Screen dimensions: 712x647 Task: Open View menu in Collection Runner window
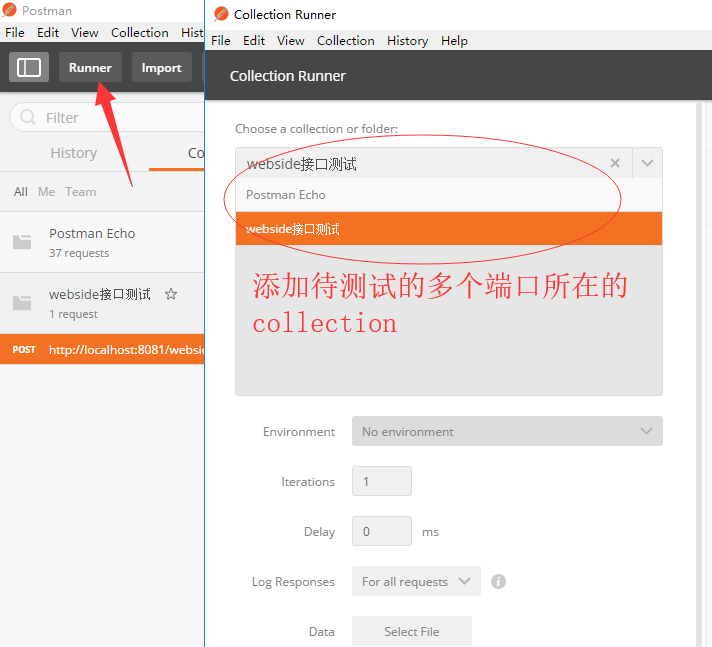pos(291,41)
